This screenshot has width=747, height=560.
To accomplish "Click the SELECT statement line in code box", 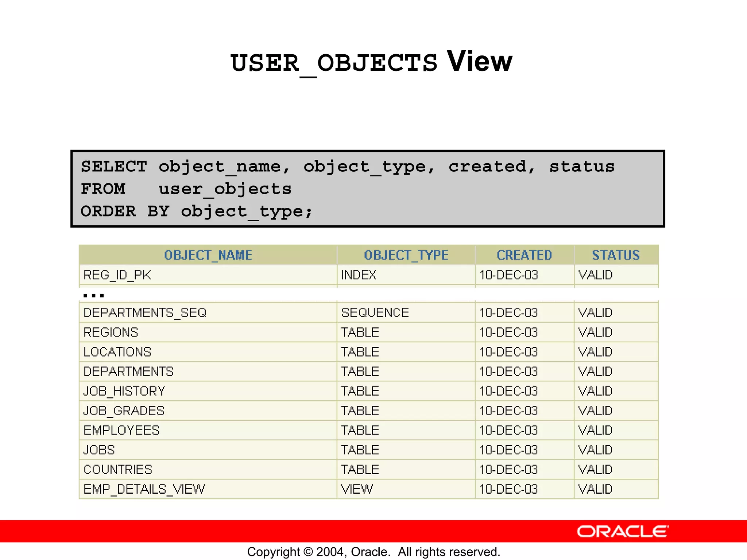I will 347,167.
